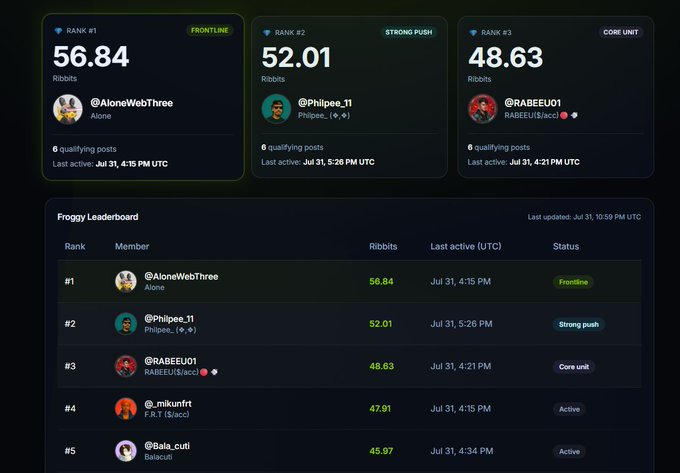Click the Philpee_11 avatar in leaderboard row #2
Image resolution: width=680 pixels, height=473 pixels.
coord(126,324)
